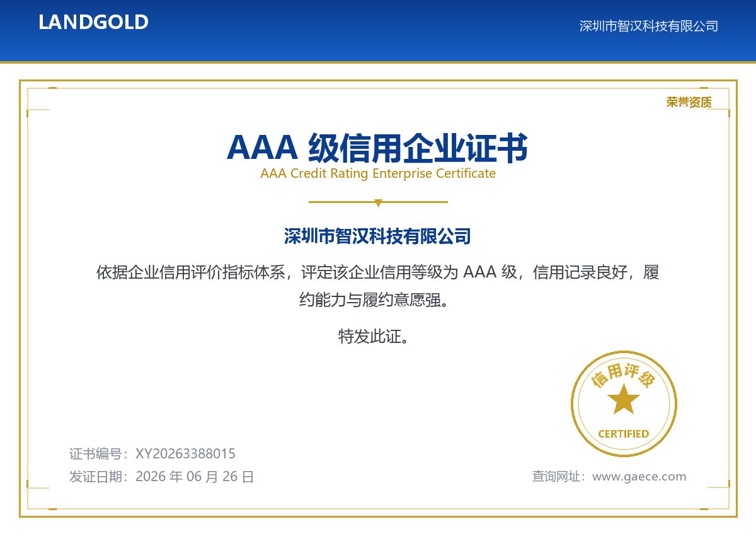Click the gold 信用评级 CERTIFIED seal

point(624,404)
